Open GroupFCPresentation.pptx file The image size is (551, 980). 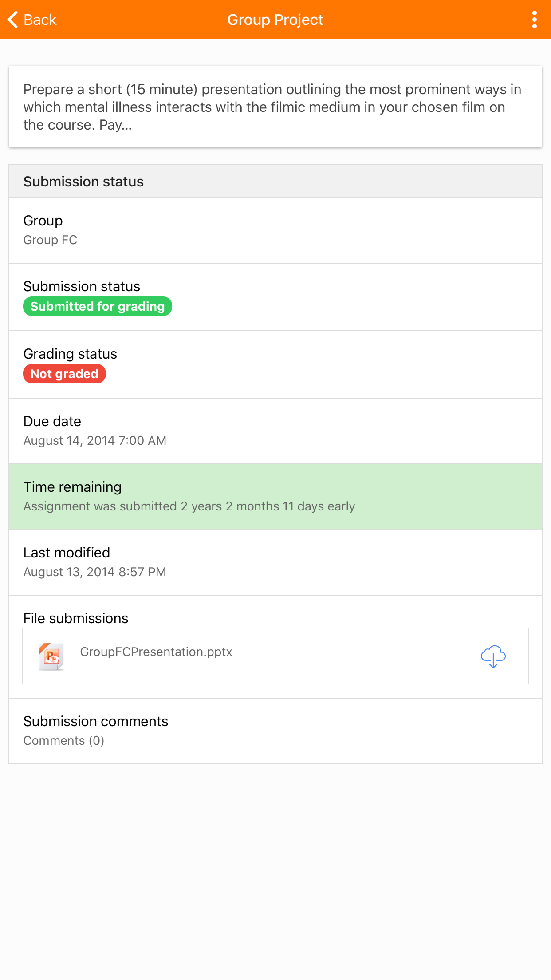tap(156, 652)
